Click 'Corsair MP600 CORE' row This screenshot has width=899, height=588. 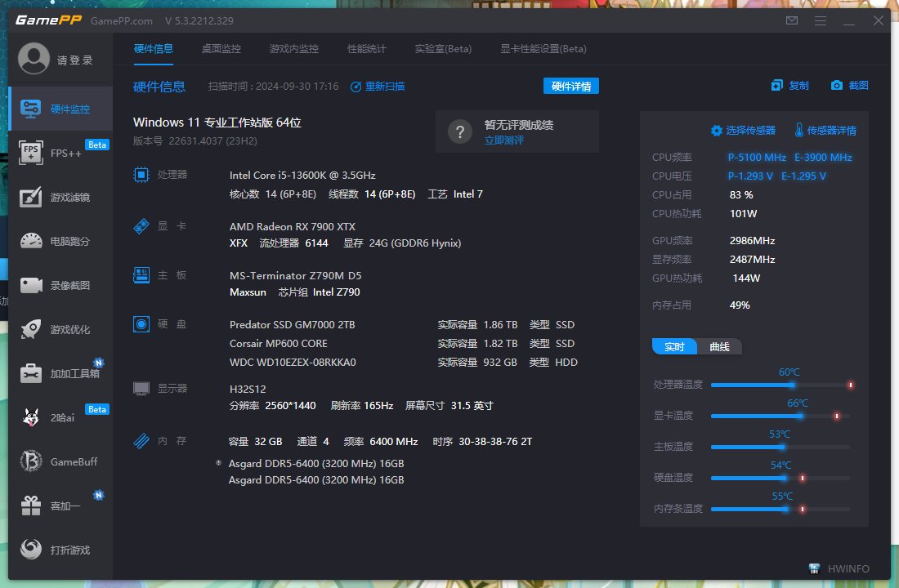pos(402,343)
